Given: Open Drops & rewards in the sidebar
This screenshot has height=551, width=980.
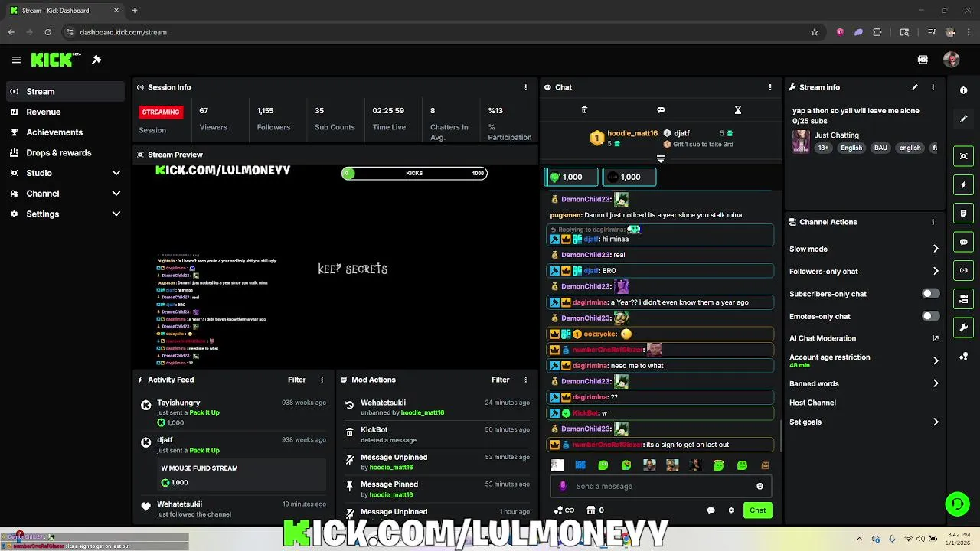Looking at the screenshot, I should (x=65, y=152).
